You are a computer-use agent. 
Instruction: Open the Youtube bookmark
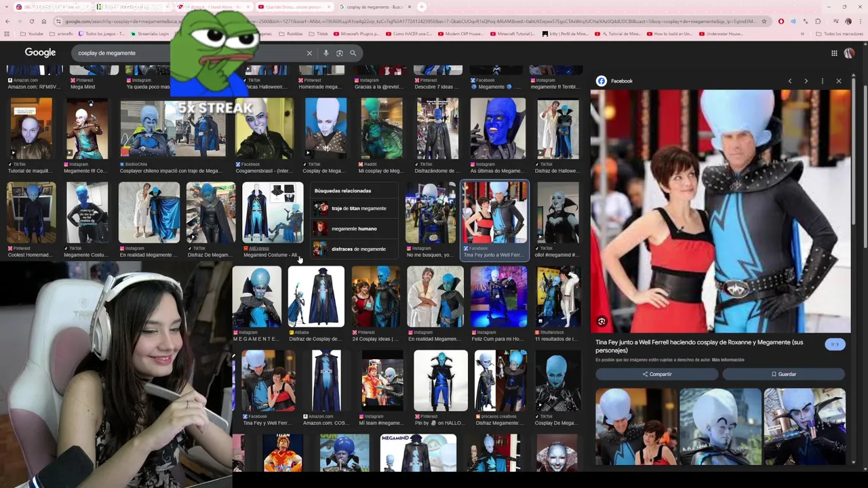point(32,33)
